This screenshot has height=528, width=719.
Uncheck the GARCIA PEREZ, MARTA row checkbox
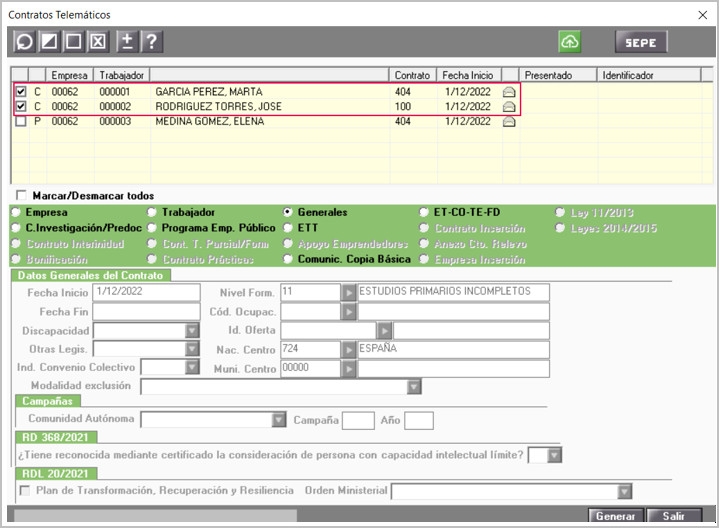(21, 92)
